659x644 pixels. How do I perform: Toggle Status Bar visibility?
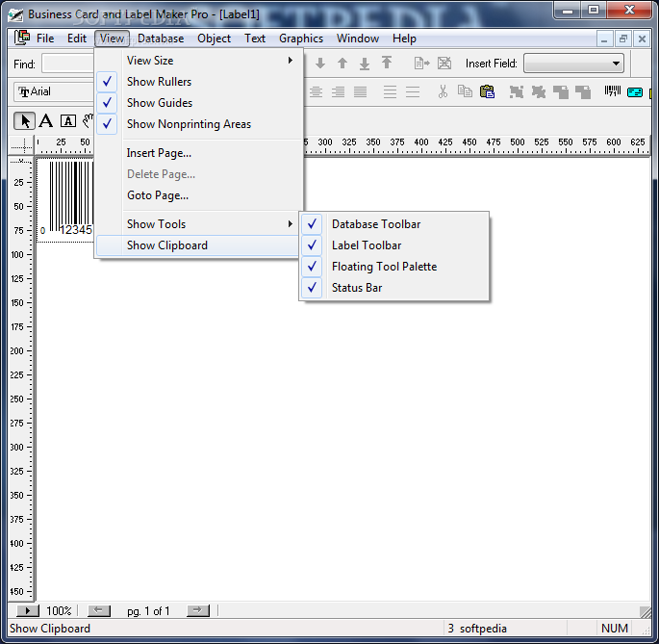pos(393,288)
